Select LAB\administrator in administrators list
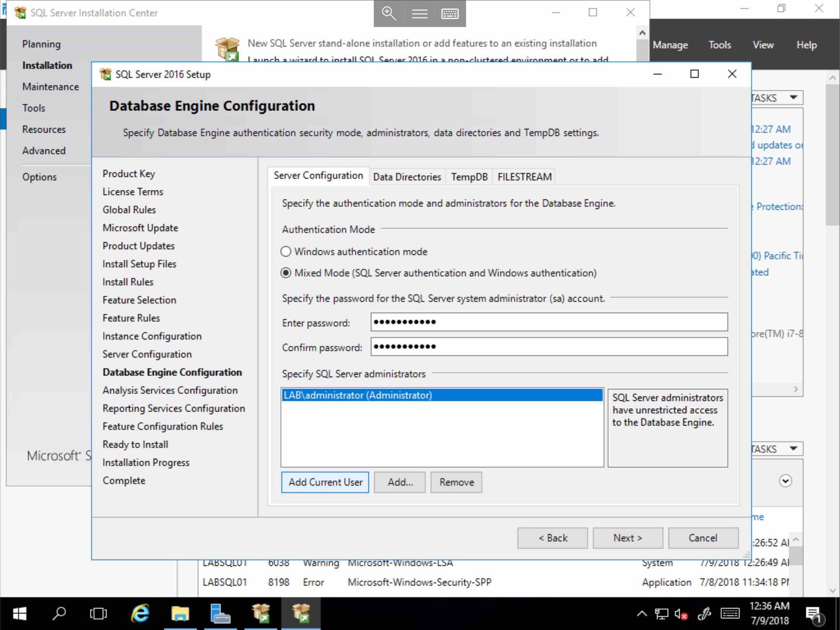The width and height of the screenshot is (840, 630). [x=442, y=395]
